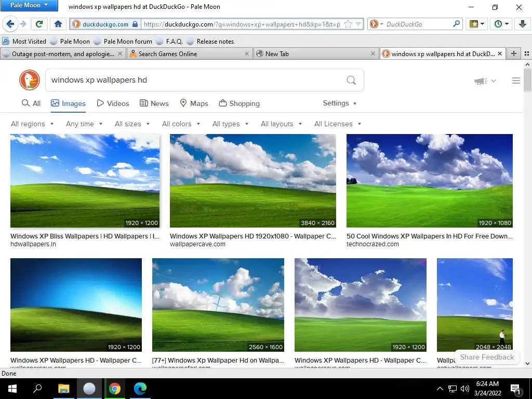The height and width of the screenshot is (399, 532).
Task: Select the Images results tab
Action: tap(68, 103)
